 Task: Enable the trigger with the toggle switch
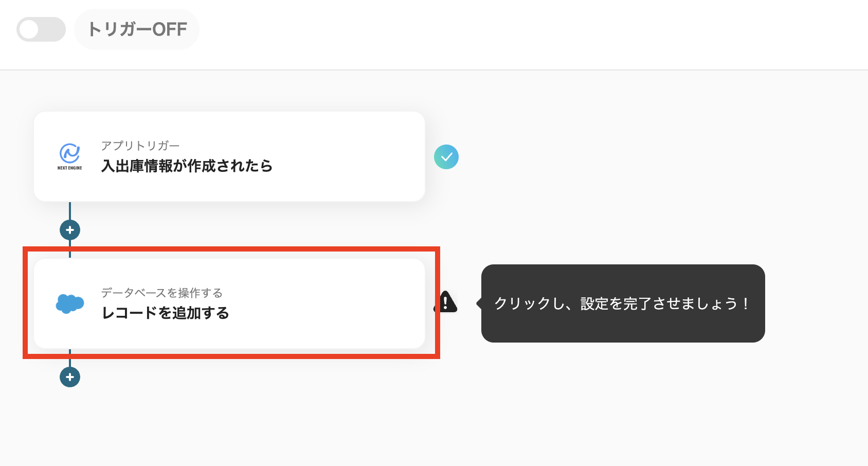41,29
